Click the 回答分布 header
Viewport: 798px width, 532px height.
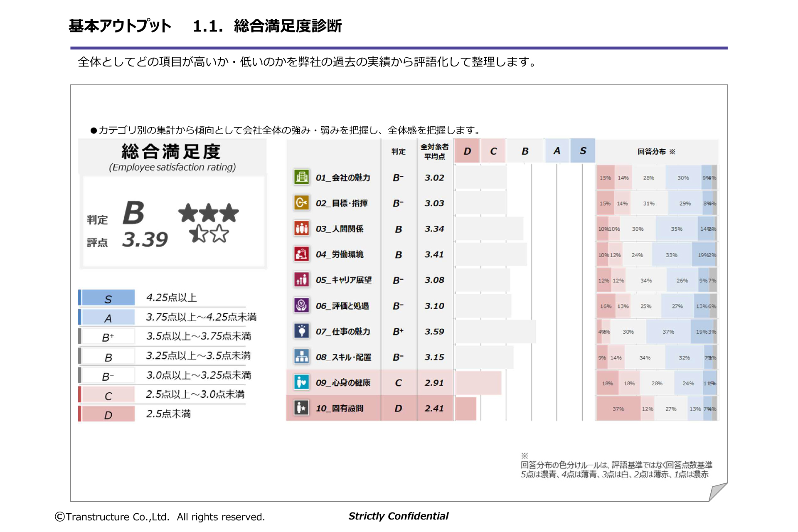[656, 152]
